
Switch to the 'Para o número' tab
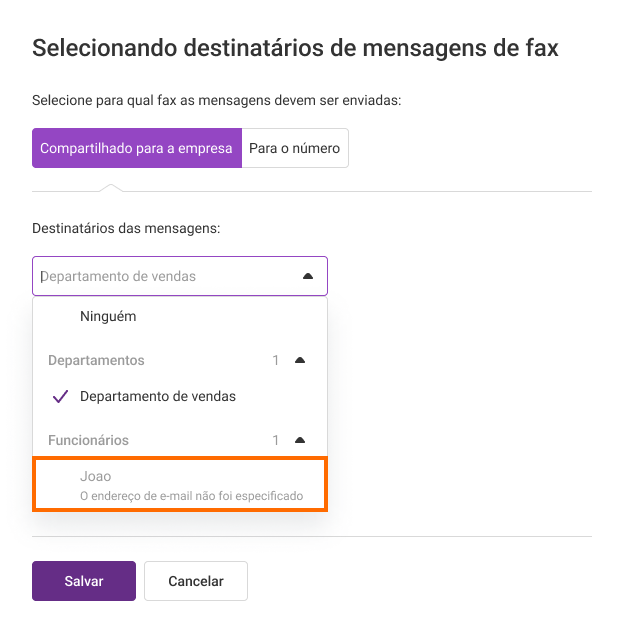pos(295,148)
